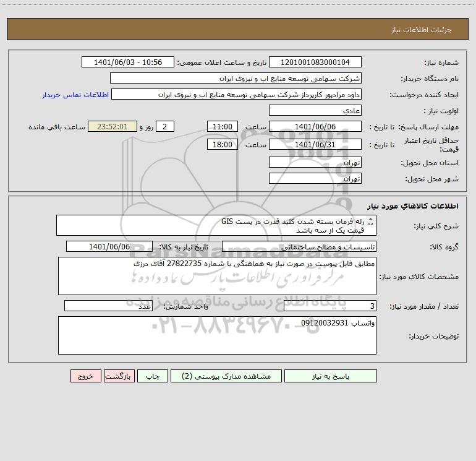Click the 'توضیحات خریدار:' label
The width and height of the screenshot is (476, 461).
tap(434, 336)
